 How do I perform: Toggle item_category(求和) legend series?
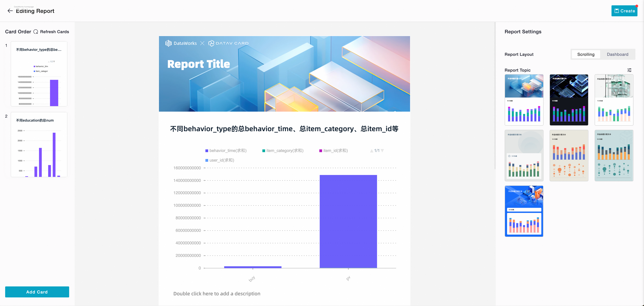coord(283,150)
